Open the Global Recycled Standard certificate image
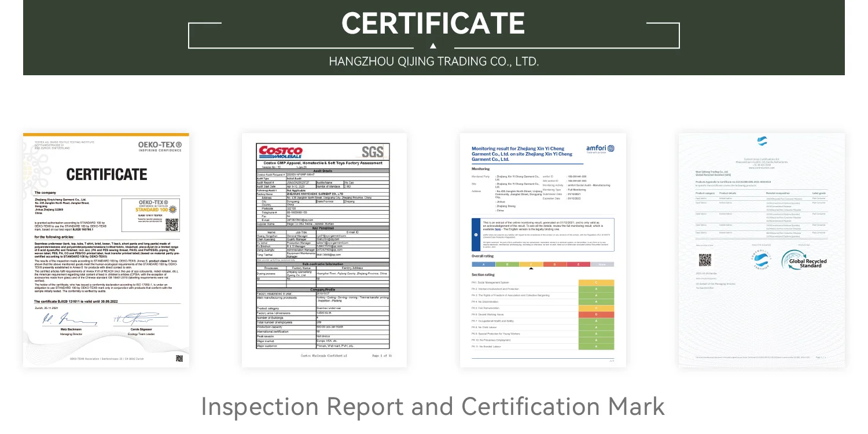 tap(761, 249)
